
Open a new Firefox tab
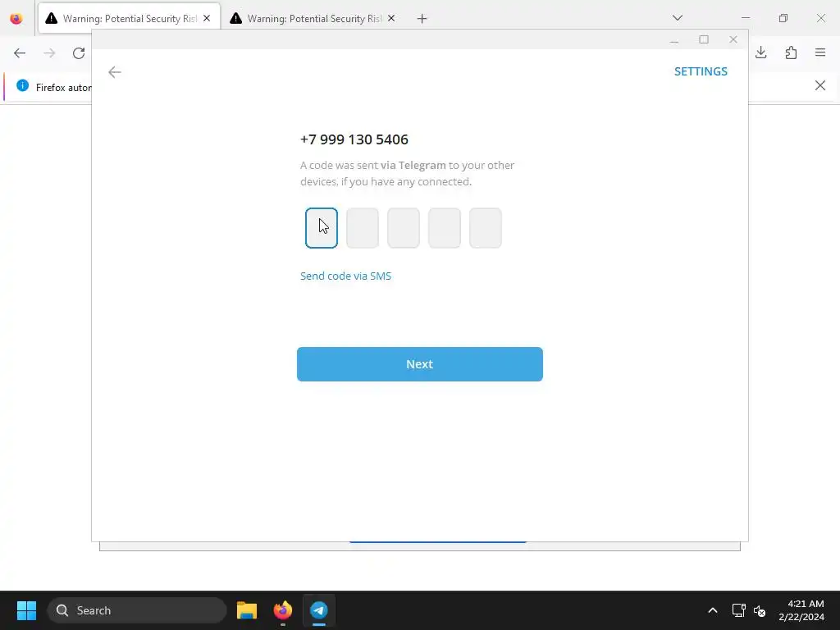pos(422,19)
